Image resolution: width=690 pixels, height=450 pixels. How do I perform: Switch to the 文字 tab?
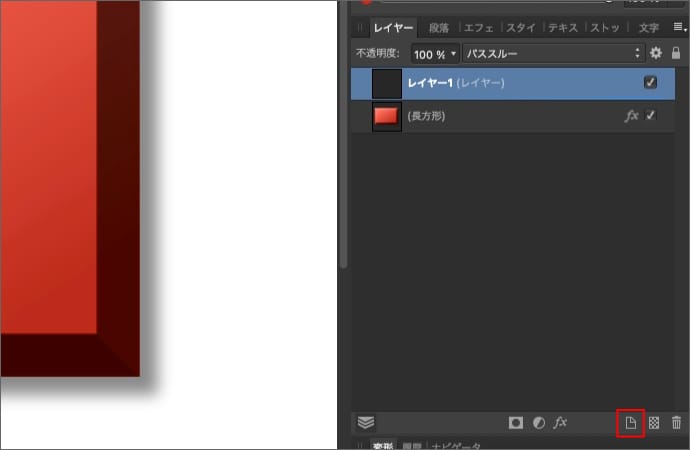coord(648,27)
